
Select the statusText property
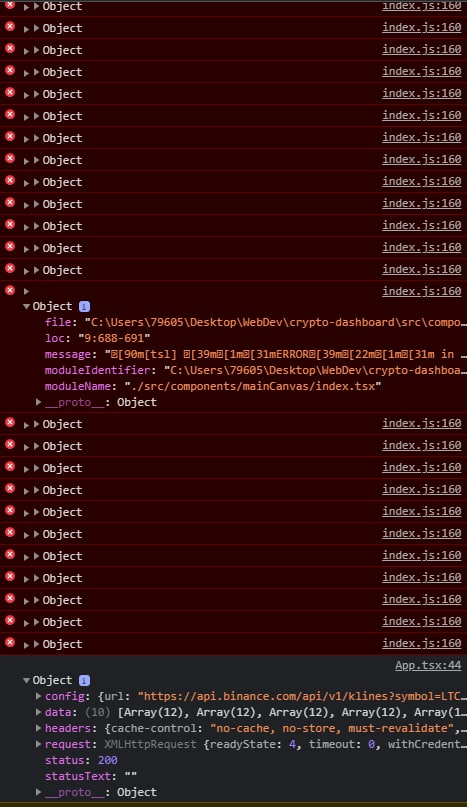89,776
